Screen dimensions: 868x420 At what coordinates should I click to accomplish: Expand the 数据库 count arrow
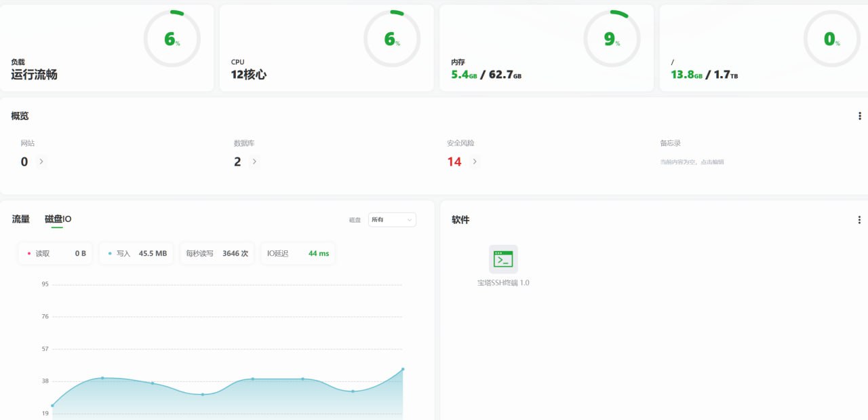(x=254, y=161)
